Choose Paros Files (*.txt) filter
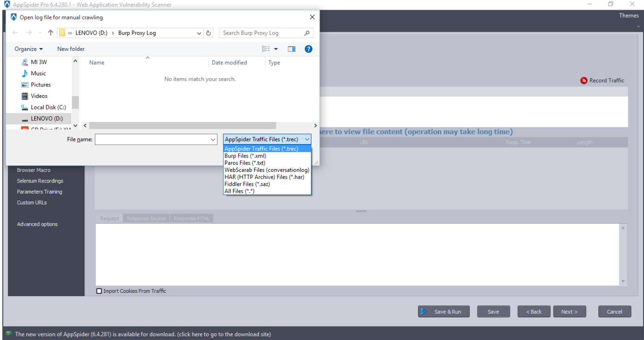 pos(267,163)
